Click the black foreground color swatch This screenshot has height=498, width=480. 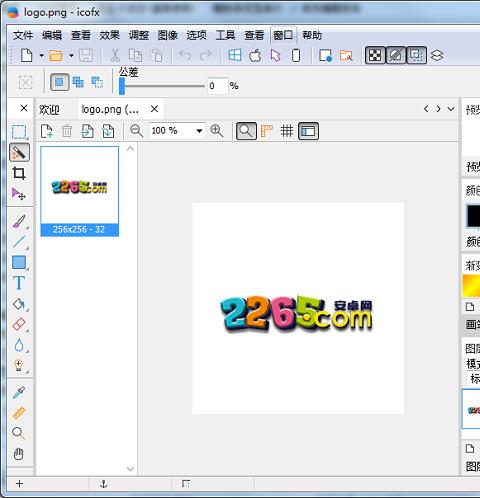pyautogui.click(x=473, y=216)
